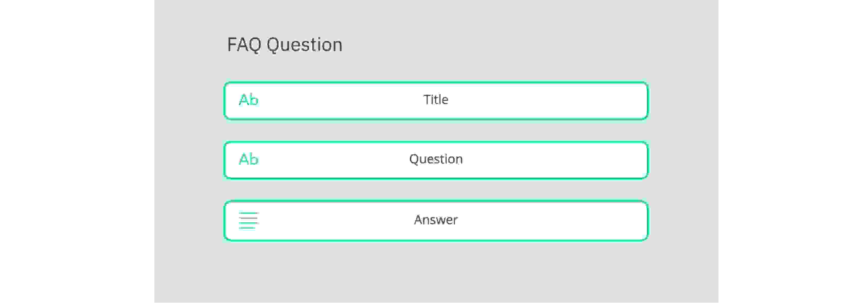Click the 'Ab' typography icon in Title row
The image size is (868, 305).
point(249,100)
